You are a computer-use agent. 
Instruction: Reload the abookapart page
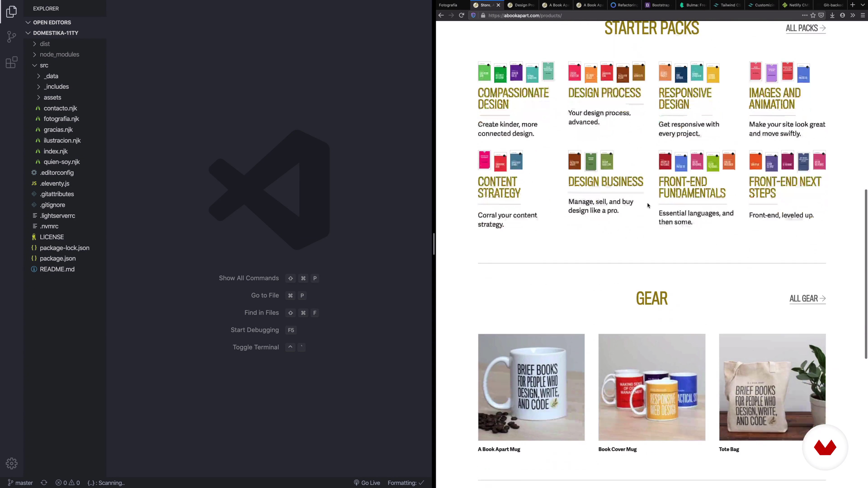[462, 15]
